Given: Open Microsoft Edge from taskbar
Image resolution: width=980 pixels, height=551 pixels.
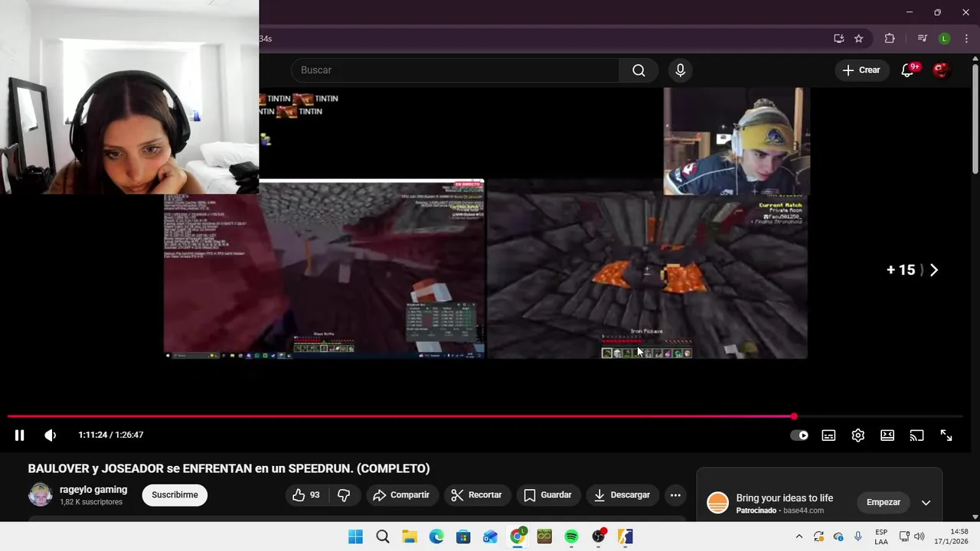Looking at the screenshot, I should tap(436, 536).
